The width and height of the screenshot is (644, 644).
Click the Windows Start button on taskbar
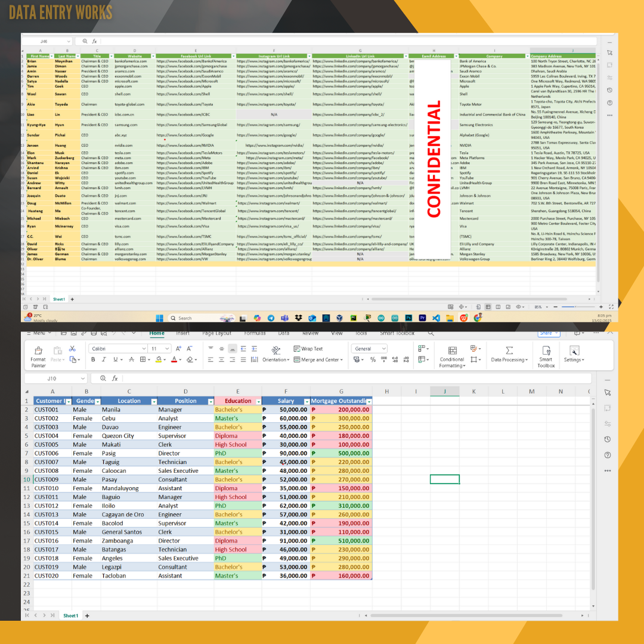159,318
